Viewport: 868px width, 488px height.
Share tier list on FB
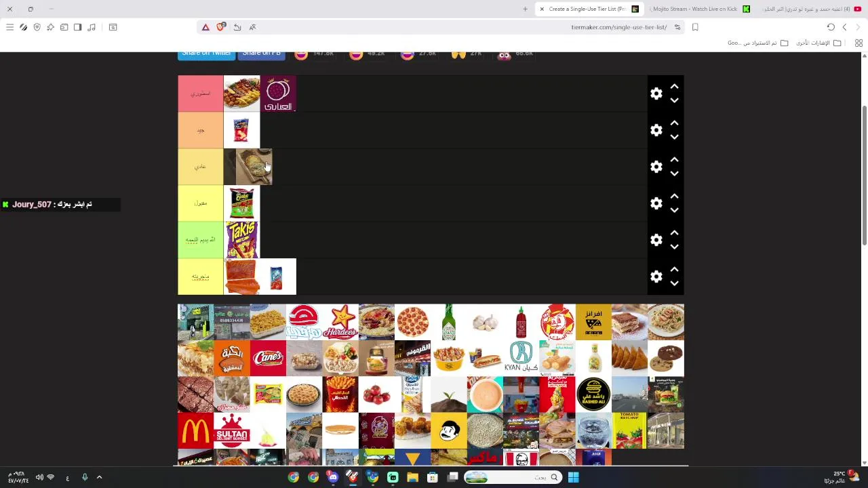[261, 54]
